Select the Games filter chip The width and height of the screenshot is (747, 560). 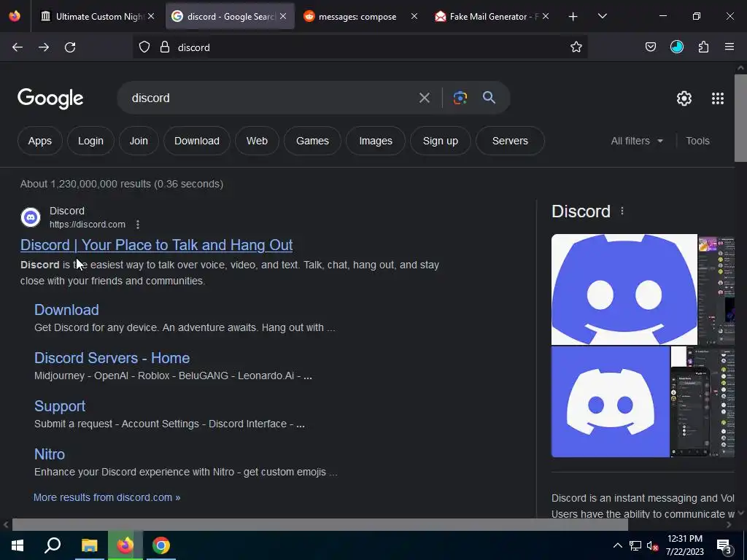[x=312, y=141]
